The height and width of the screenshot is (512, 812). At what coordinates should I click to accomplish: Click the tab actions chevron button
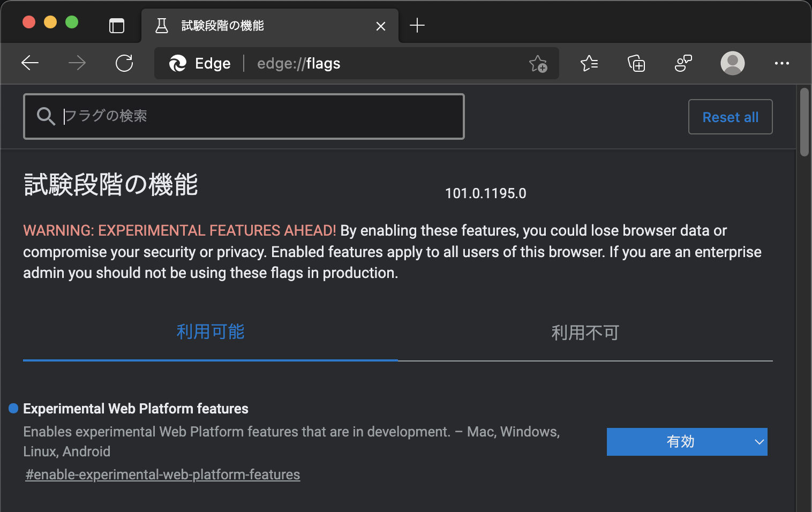[x=116, y=25]
